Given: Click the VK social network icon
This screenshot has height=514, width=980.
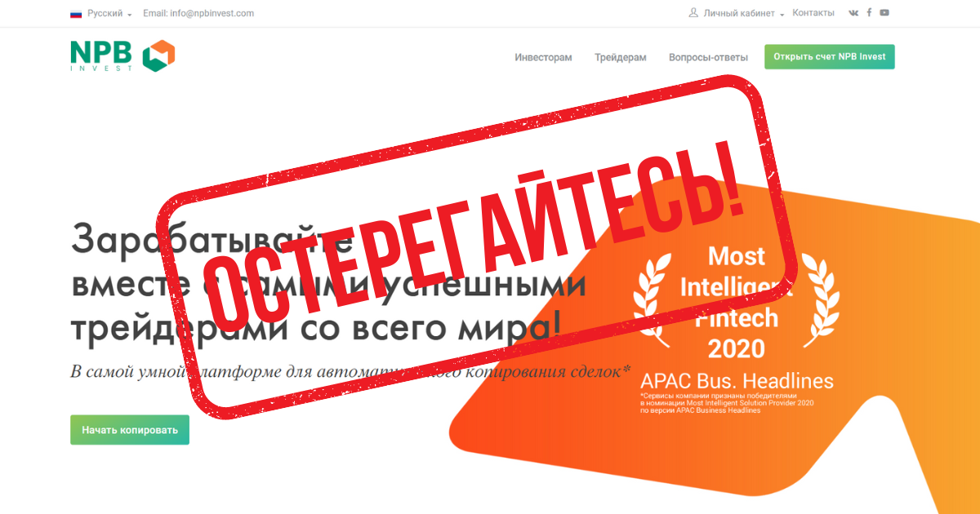Looking at the screenshot, I should point(854,13).
